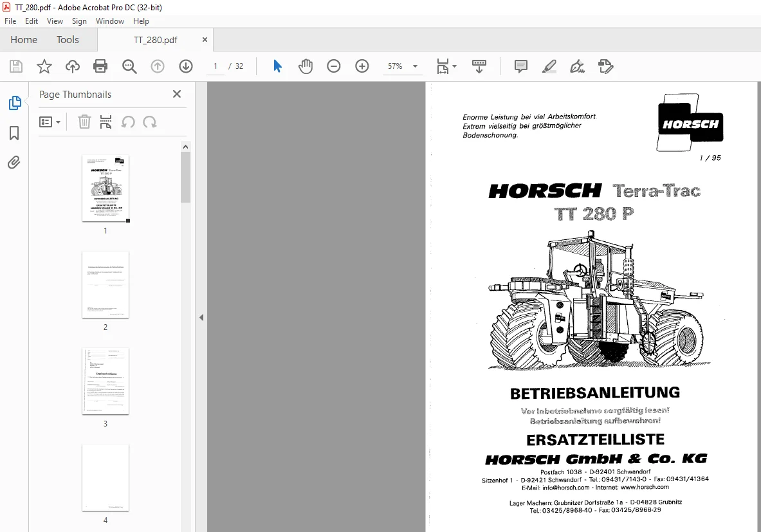Open the Window menu
Screen dimensions: 761x532
tap(110, 21)
